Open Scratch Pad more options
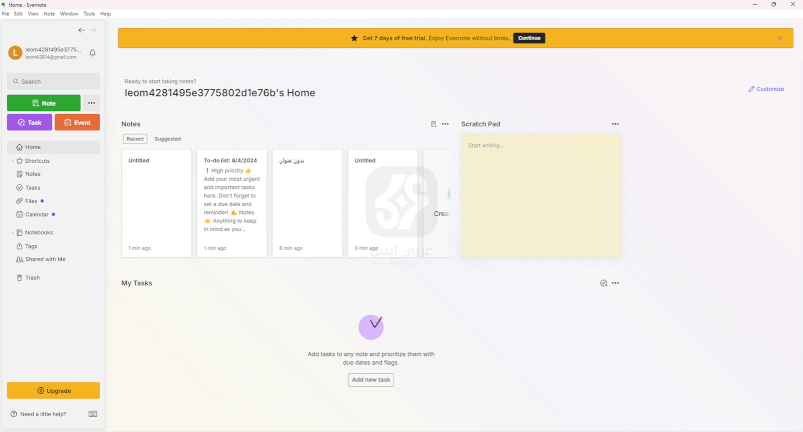 point(615,124)
